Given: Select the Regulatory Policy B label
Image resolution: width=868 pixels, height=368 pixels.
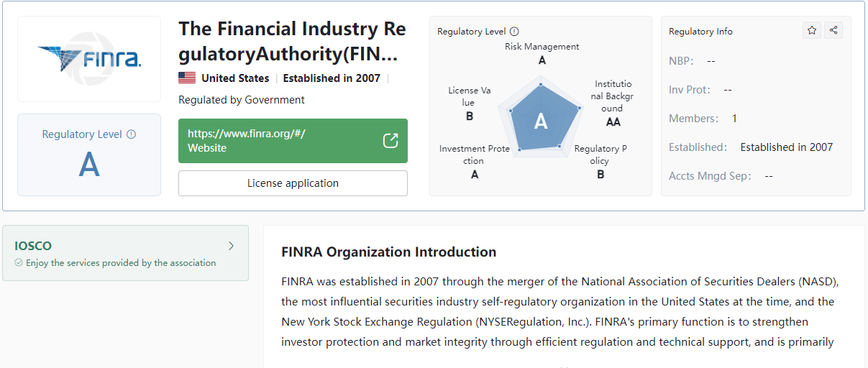Looking at the screenshot, I should pos(600,161).
